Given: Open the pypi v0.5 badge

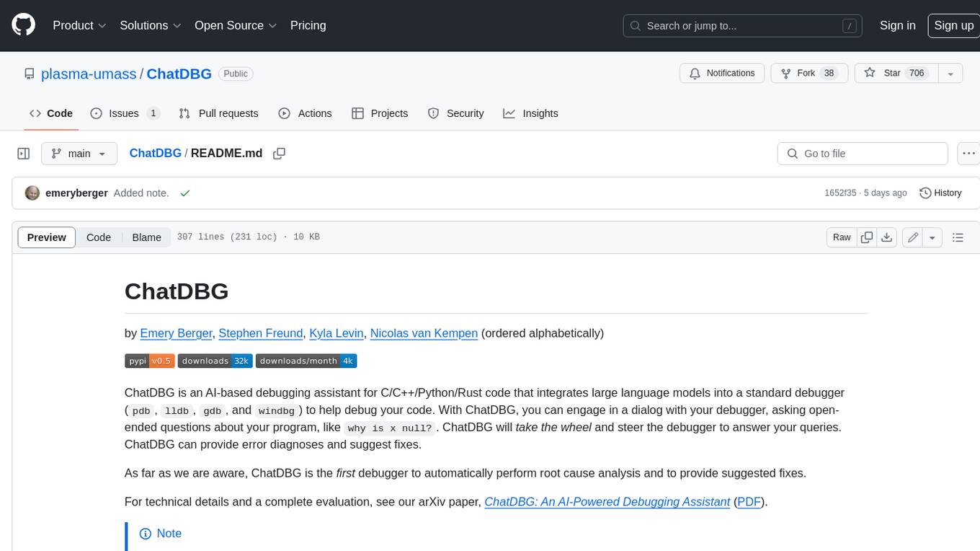Looking at the screenshot, I should [150, 361].
